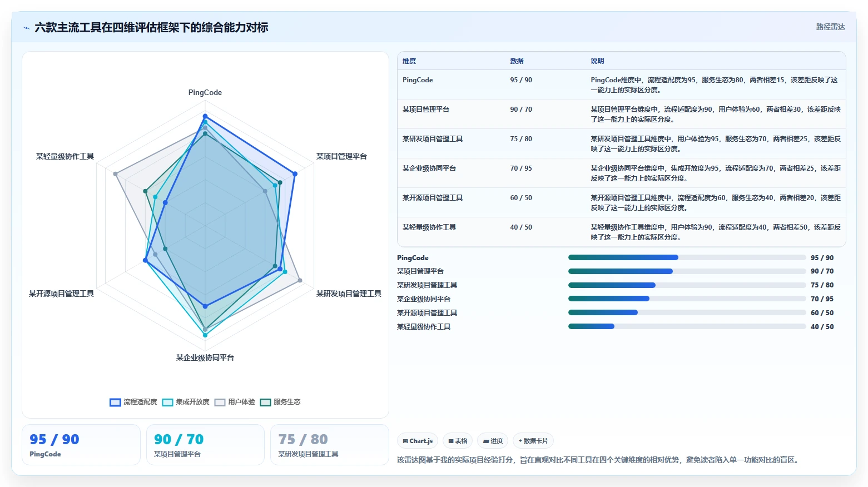Click the 进度 tag
Viewport: 868px width, 487px height.
pos(493,441)
